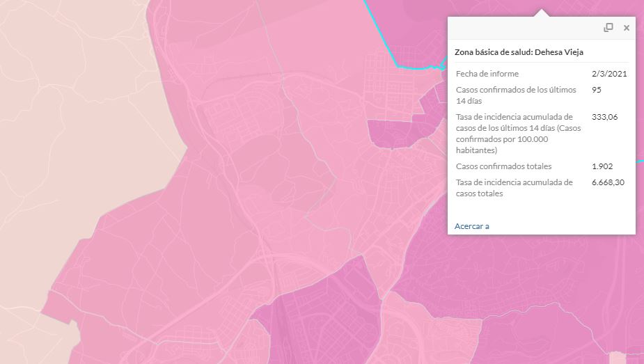Maximize the Dehesa Vieja popup window
The height and width of the screenshot is (364, 644).
608,28
